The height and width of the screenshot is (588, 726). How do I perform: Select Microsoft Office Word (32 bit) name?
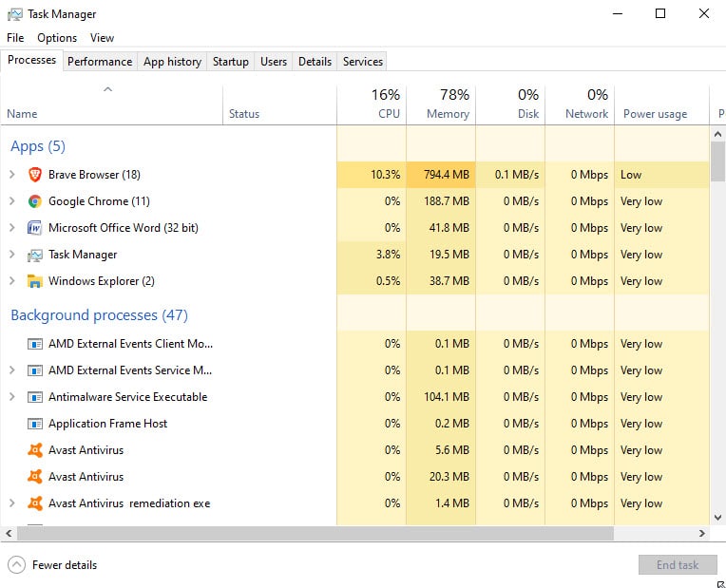click(124, 228)
